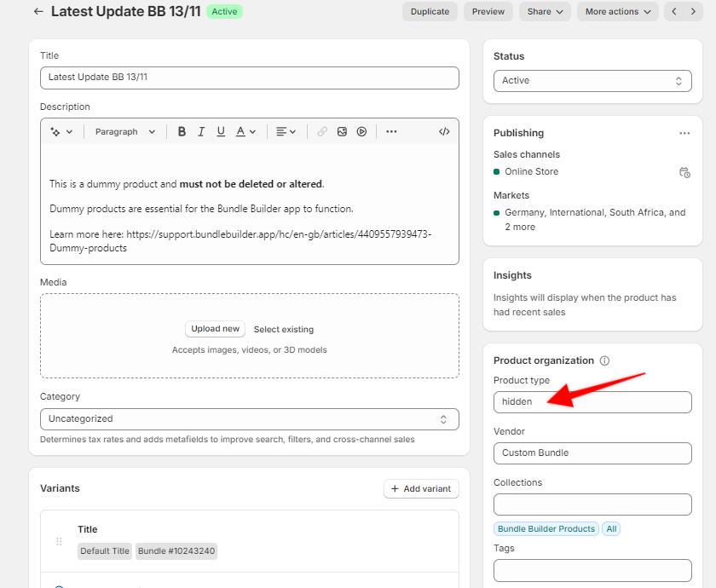This screenshot has height=588, width=716.
Task: Click the insert link icon
Action: (322, 132)
